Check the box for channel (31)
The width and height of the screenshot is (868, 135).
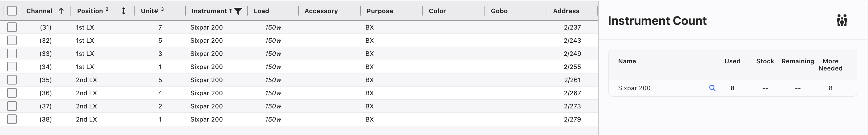point(12,27)
